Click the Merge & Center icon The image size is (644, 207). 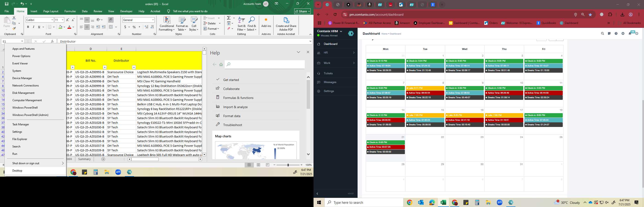point(111,27)
